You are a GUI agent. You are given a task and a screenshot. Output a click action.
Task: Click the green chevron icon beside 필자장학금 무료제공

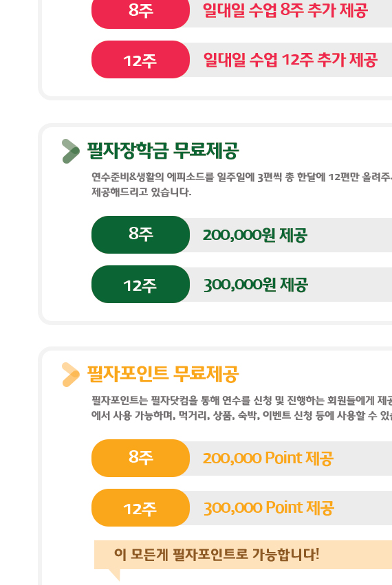tap(71, 151)
